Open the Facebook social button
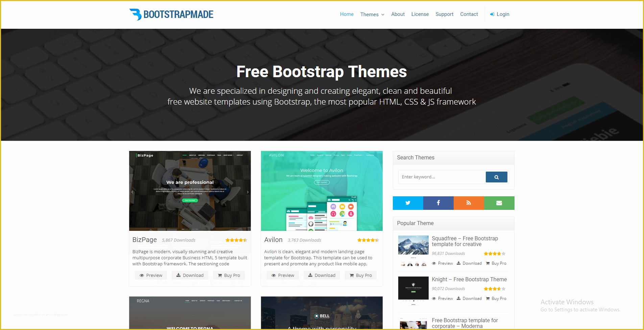Screen dimensions: 644x330 tap(438, 203)
